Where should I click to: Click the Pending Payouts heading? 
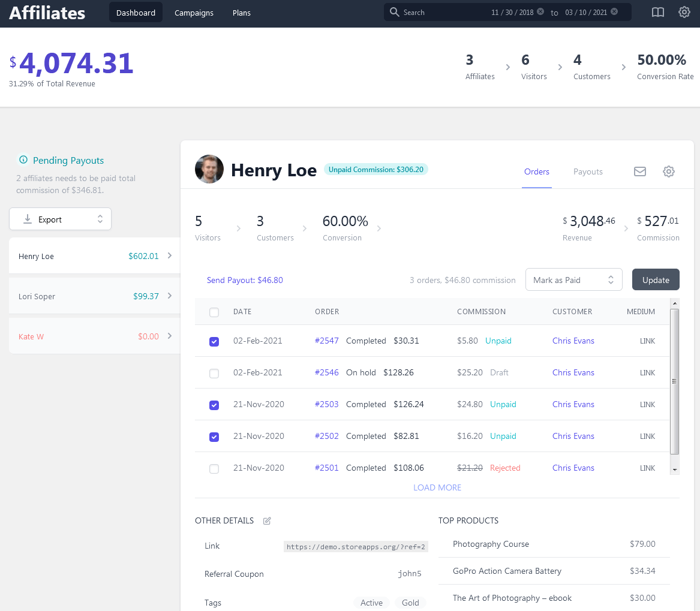click(68, 160)
